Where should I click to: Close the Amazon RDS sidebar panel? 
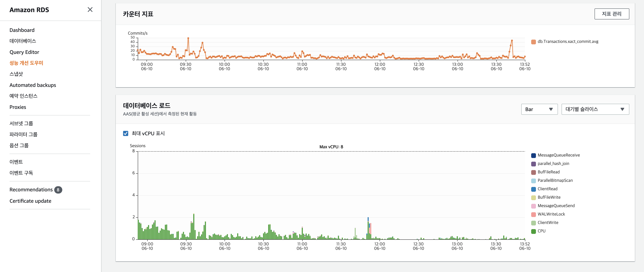[90, 10]
